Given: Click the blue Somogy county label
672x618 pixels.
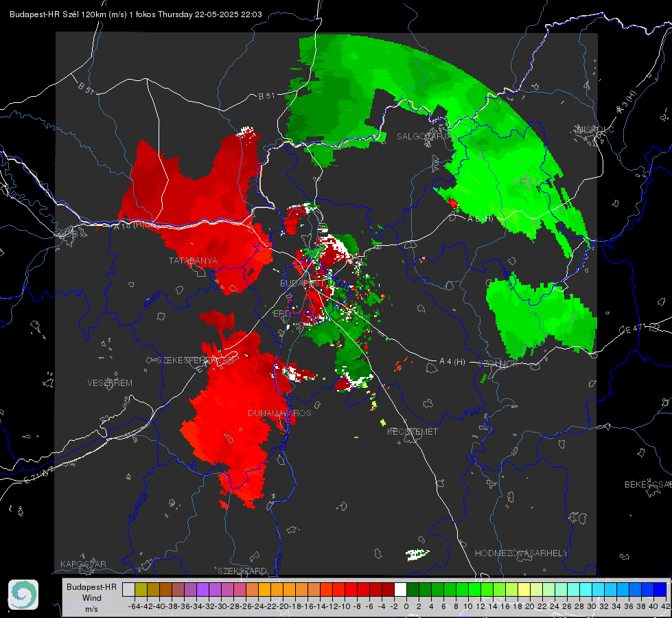Looking at the screenshot, I should [x=138, y=507].
